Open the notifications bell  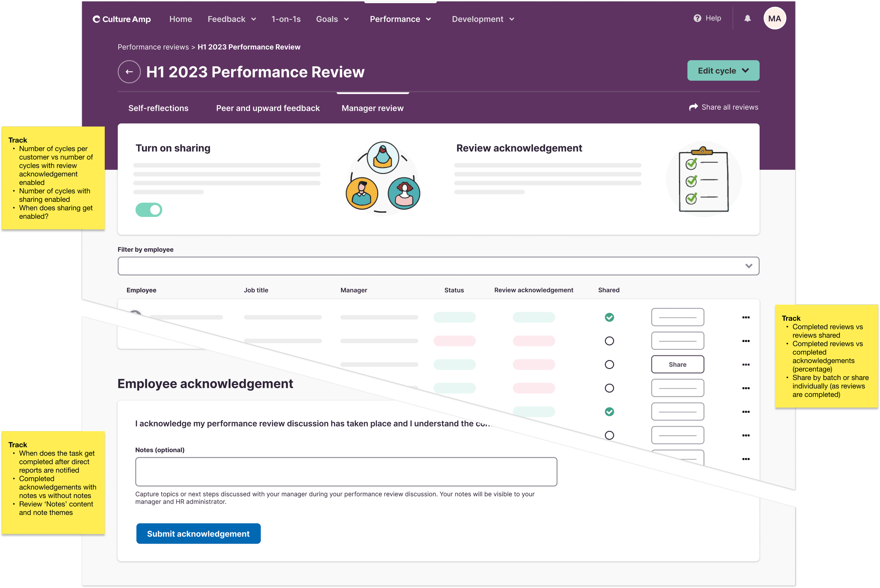[747, 18]
